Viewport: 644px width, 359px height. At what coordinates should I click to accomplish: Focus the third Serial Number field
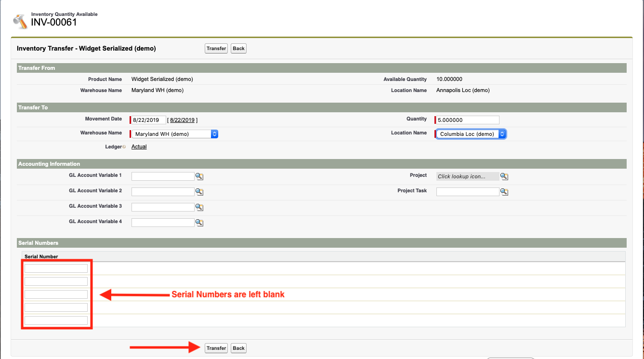(56, 294)
